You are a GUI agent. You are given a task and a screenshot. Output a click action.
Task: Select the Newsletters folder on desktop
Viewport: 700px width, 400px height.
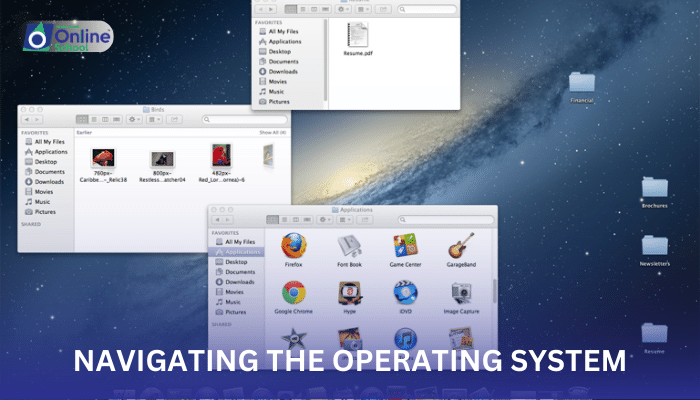[x=654, y=246]
